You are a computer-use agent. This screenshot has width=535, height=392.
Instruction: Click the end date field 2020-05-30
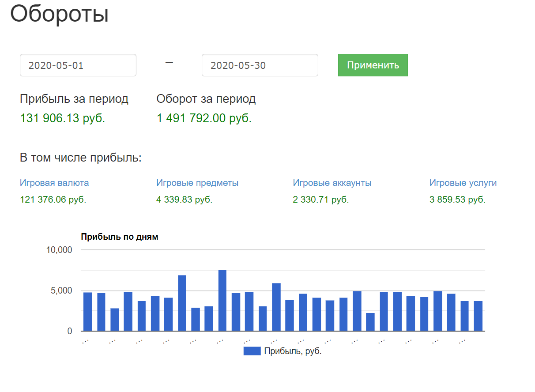click(x=260, y=65)
